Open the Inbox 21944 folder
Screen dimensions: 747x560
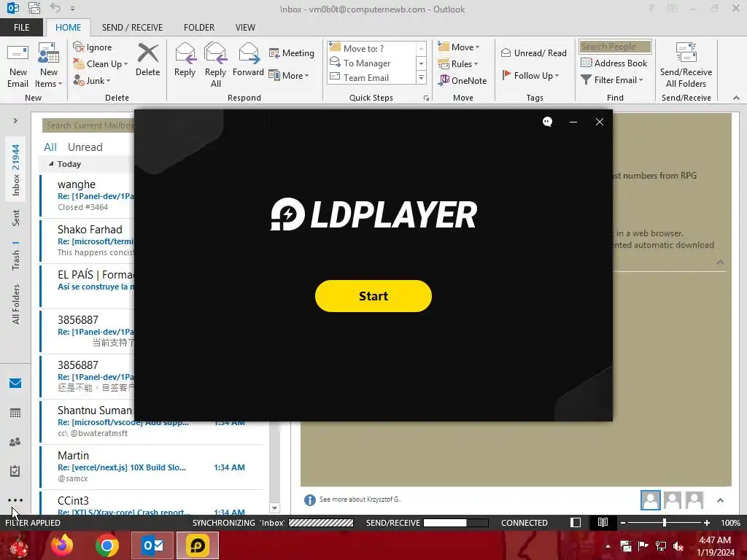click(x=16, y=170)
